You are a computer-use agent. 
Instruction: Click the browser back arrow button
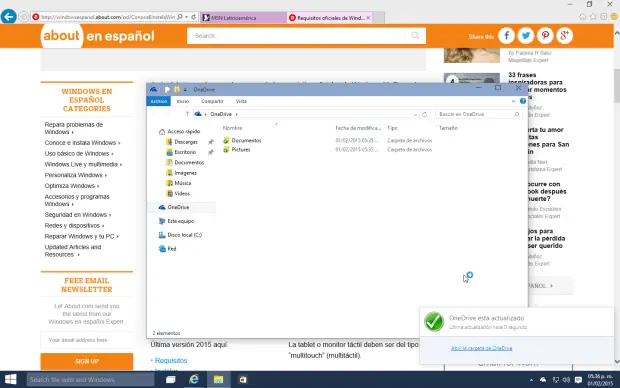[8, 17]
